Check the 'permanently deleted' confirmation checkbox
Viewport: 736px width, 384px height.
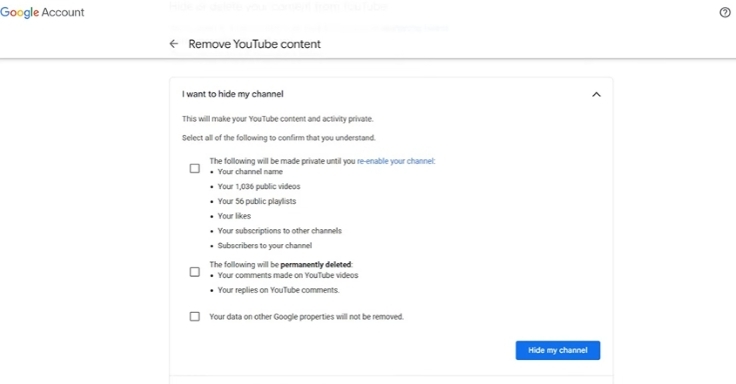click(194, 272)
